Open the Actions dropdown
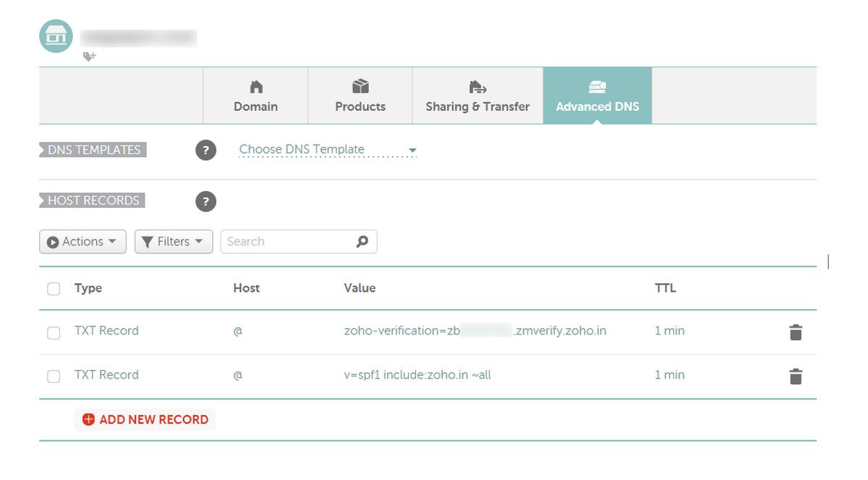868x480 pixels. click(82, 241)
